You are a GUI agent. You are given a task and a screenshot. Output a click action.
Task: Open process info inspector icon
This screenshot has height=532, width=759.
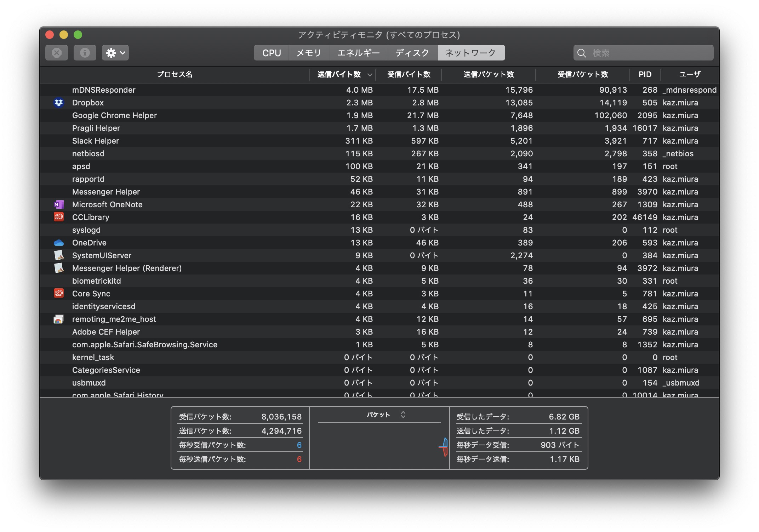(85, 53)
